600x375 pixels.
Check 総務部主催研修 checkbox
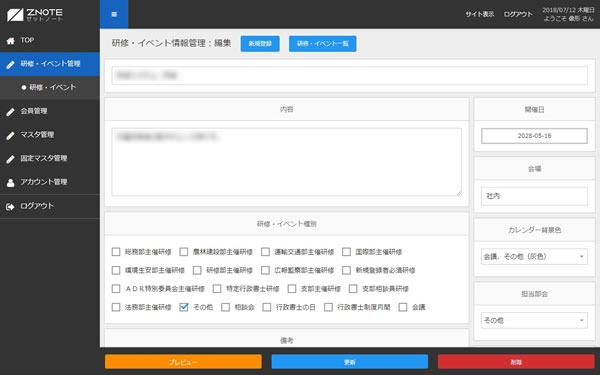(116, 252)
